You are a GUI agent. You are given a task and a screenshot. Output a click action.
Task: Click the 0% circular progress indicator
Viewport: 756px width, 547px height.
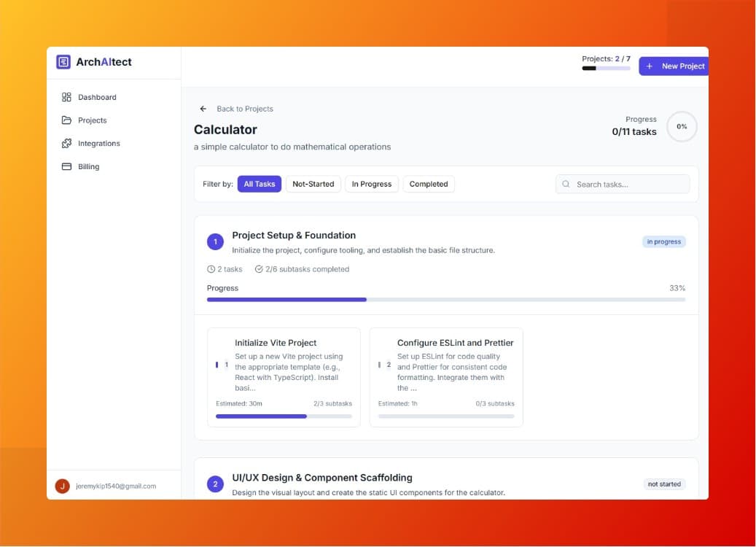(682, 126)
